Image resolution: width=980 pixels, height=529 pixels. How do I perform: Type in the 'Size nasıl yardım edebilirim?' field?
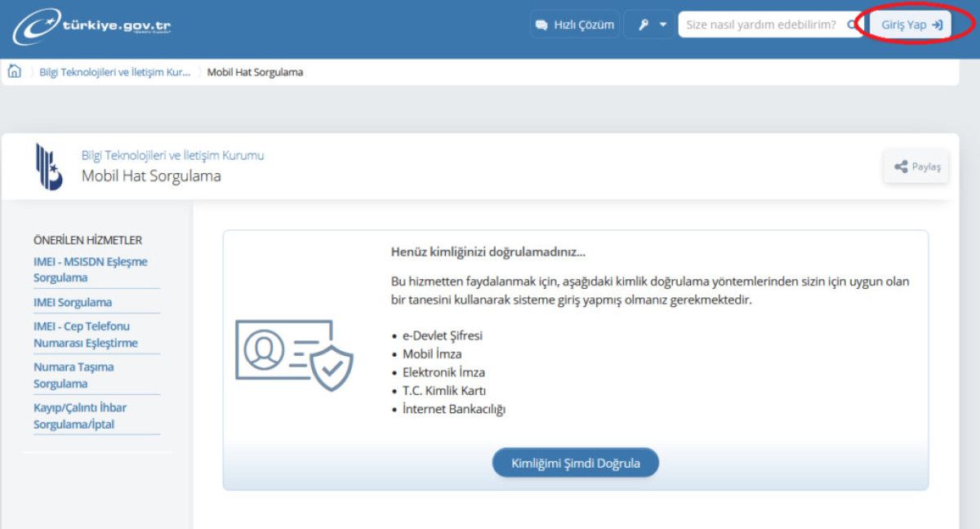click(759, 24)
